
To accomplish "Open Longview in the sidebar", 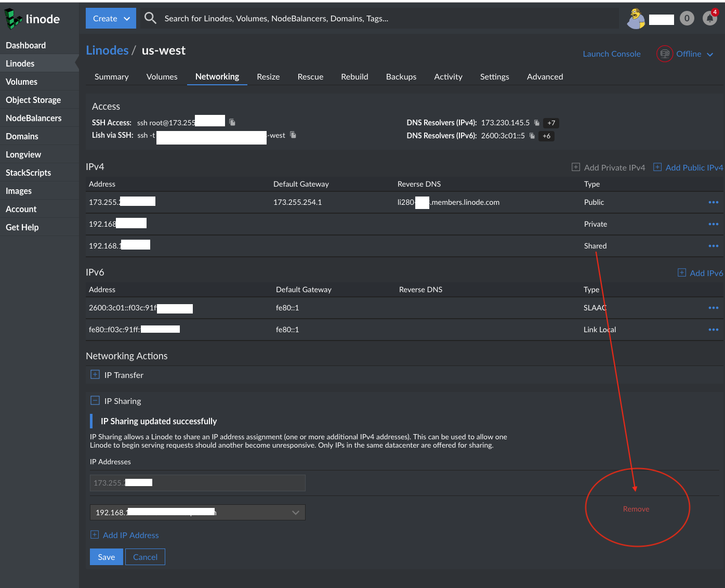I will (x=39, y=154).
